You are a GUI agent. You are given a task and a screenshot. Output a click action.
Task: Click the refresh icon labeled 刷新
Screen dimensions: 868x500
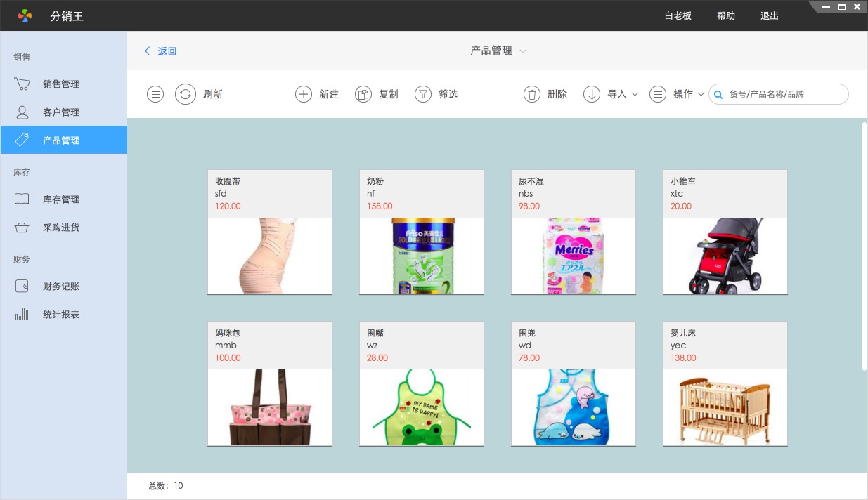186,94
